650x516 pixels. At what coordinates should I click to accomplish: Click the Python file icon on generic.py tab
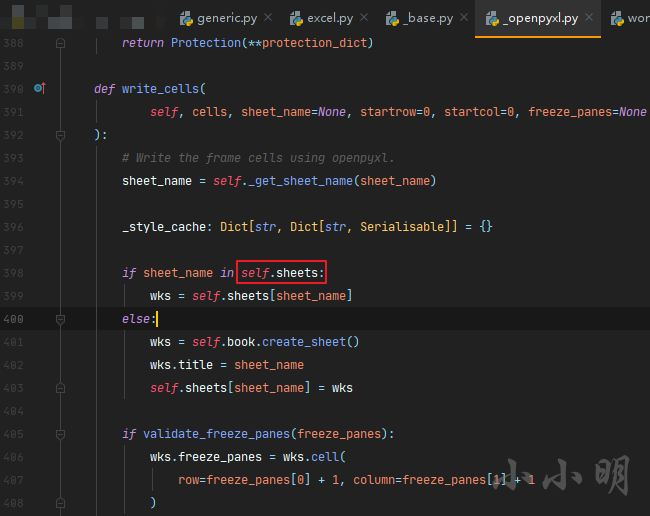186,19
